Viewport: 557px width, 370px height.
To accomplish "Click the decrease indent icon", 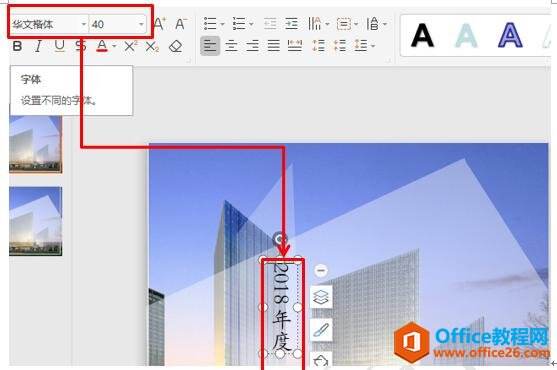I will tap(270, 24).
